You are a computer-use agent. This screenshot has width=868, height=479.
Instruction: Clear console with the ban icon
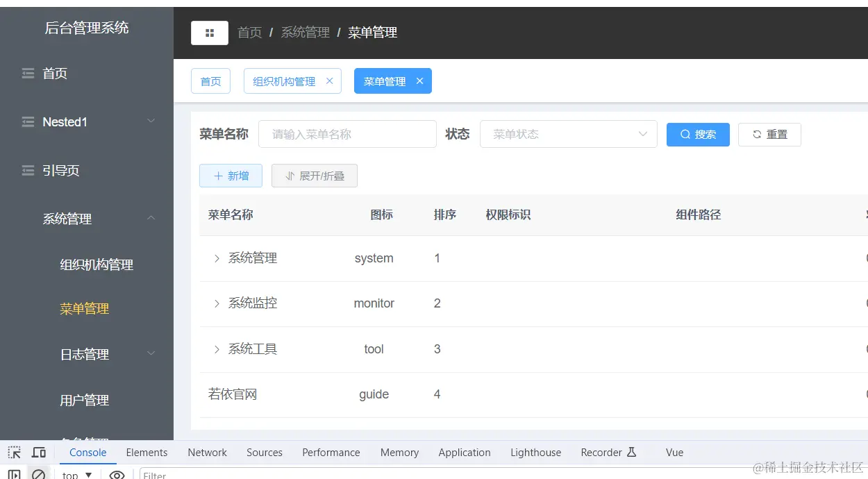click(39, 474)
